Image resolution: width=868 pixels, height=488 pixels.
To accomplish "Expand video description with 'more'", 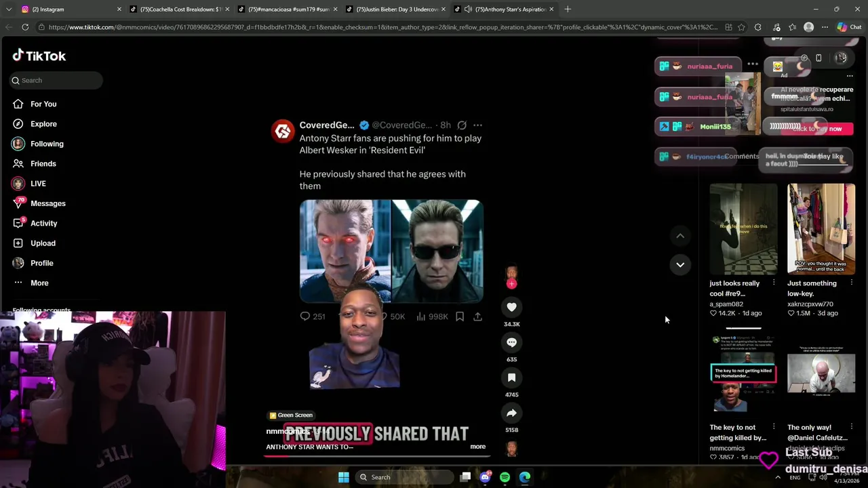I will [477, 447].
